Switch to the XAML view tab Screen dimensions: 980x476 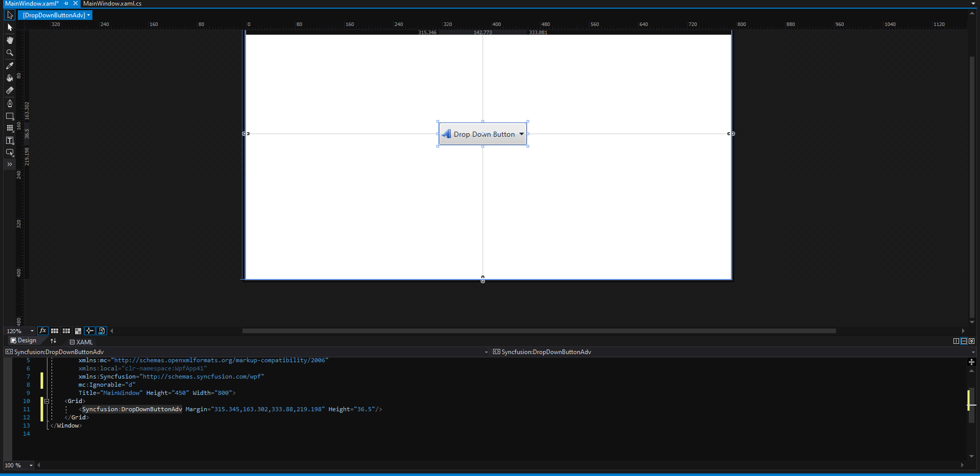[x=82, y=342]
